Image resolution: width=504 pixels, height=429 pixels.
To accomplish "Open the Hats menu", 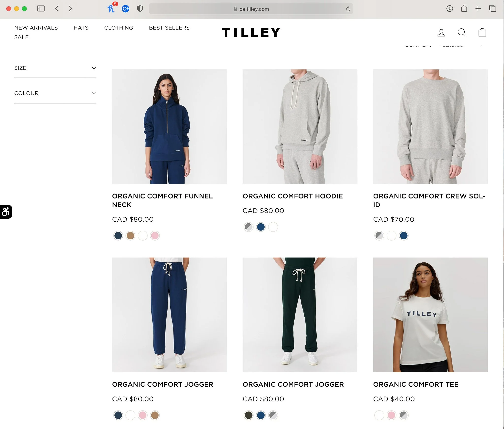I will pyautogui.click(x=81, y=28).
